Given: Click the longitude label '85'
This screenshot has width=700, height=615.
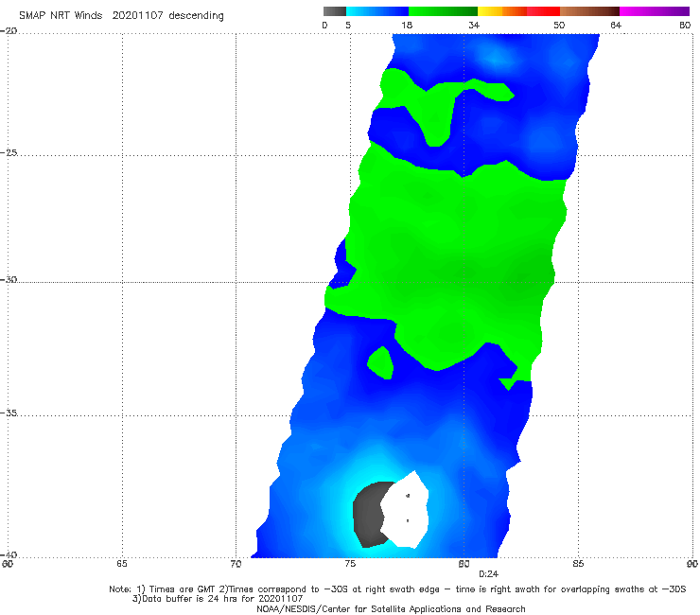Looking at the screenshot, I should (578, 564).
